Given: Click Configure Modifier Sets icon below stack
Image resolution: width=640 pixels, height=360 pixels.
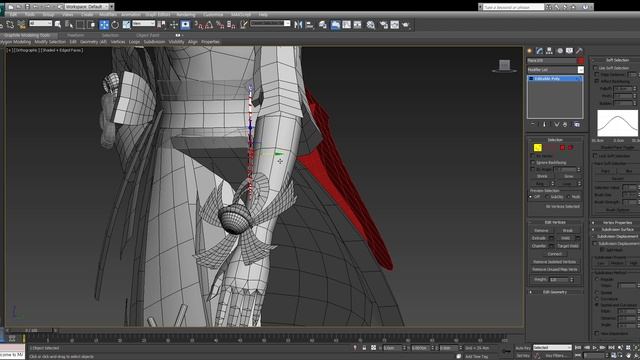Looking at the screenshot, I should click(577, 124).
